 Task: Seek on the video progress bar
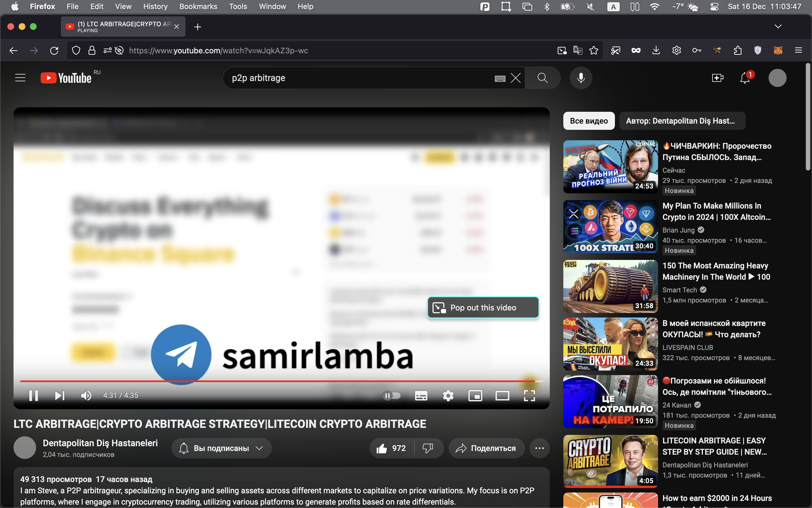coord(281,381)
